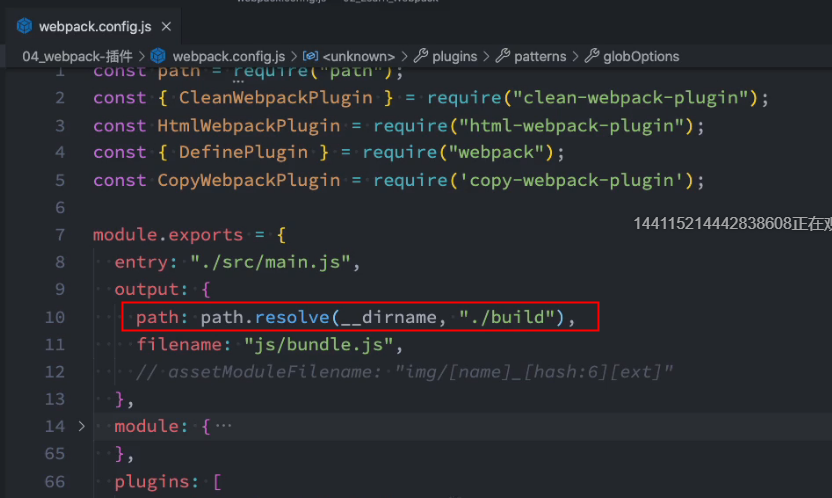This screenshot has height=498, width=832.
Task: Click the variable symbol icon before <unknown>
Action: [310, 56]
